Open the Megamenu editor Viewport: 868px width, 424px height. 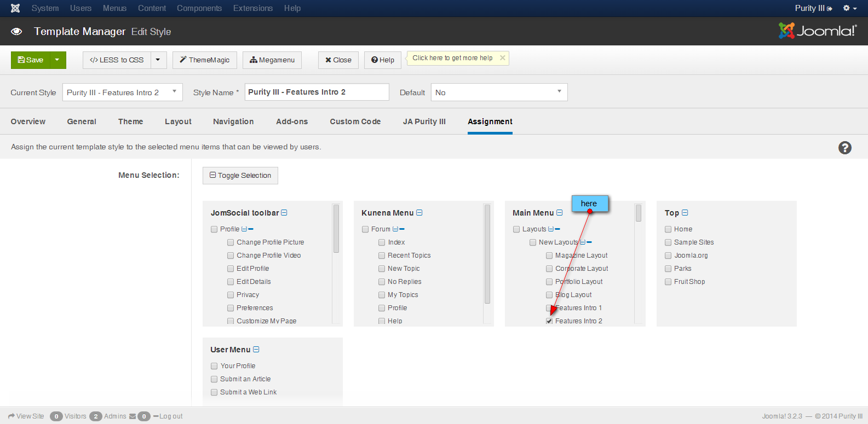point(272,60)
